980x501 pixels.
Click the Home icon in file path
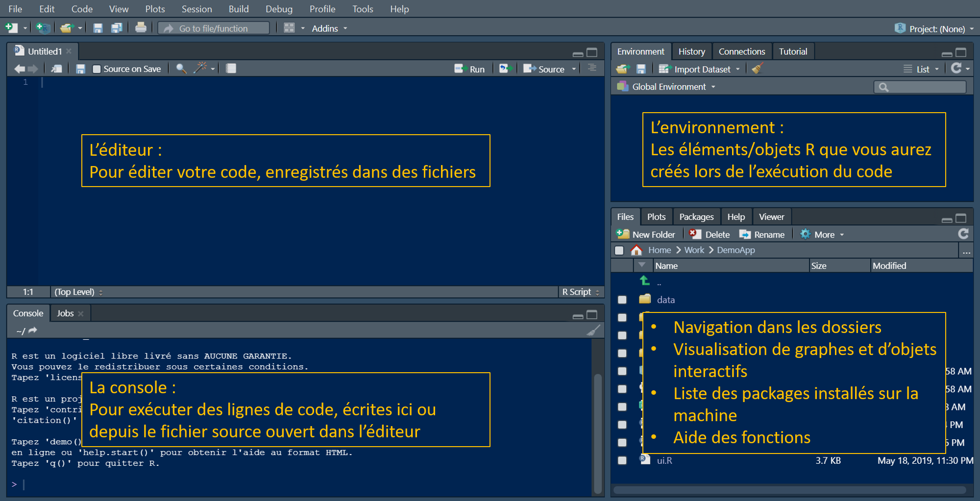pyautogui.click(x=637, y=250)
